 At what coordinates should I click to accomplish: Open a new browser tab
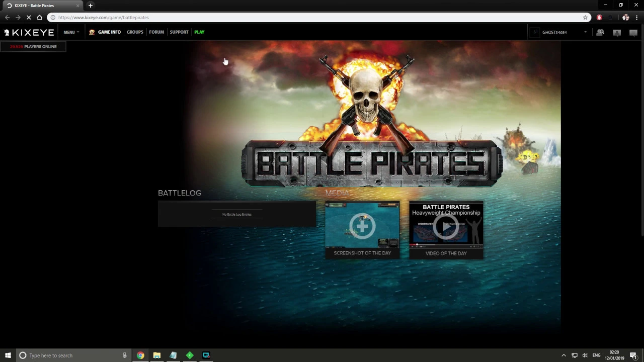click(91, 6)
